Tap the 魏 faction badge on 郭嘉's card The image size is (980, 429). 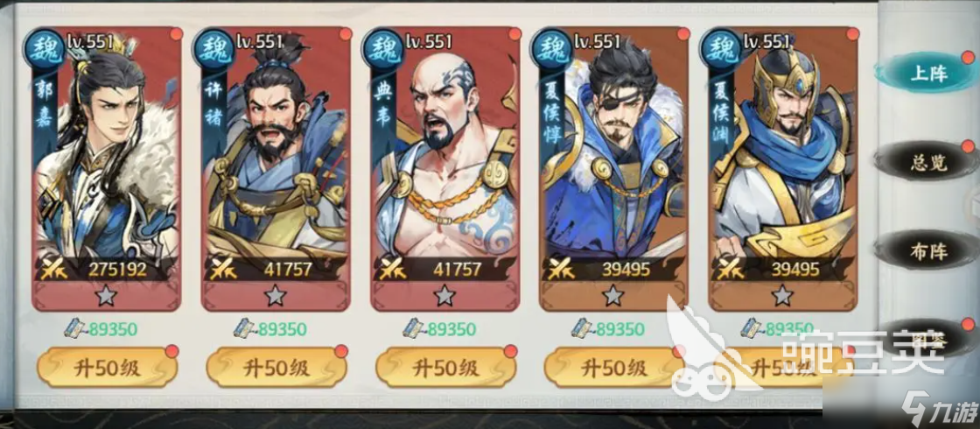click(x=43, y=48)
